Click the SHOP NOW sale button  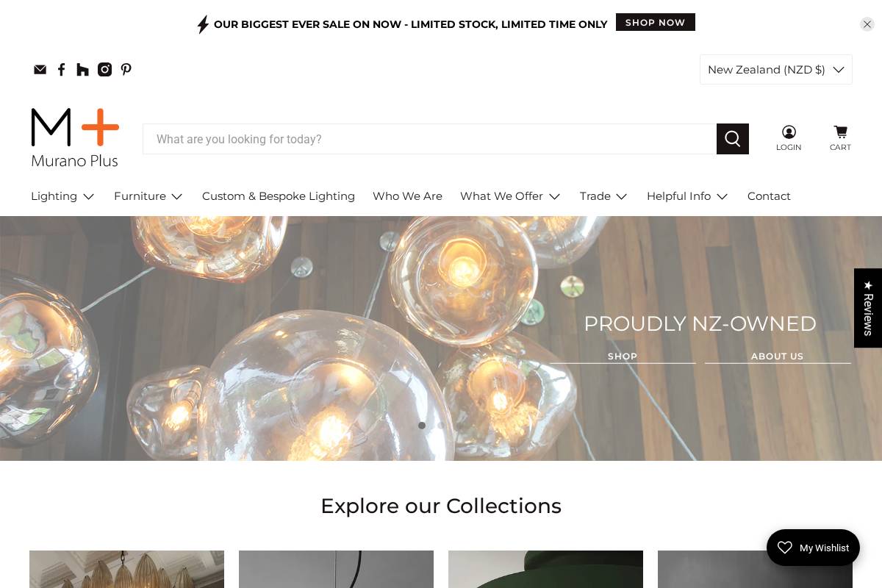click(x=655, y=22)
